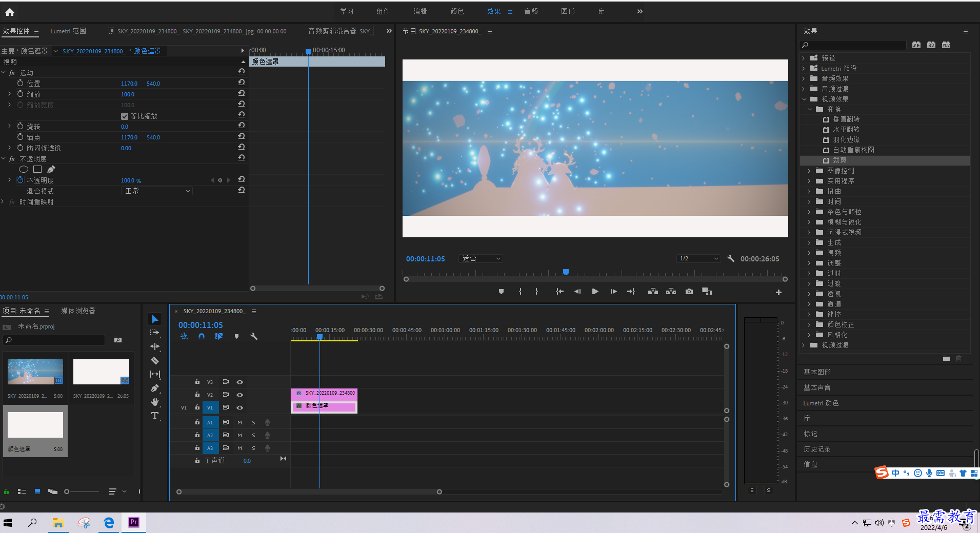This screenshot has height=533, width=980.
Task: Expand the presets folder in effects
Action: point(804,58)
